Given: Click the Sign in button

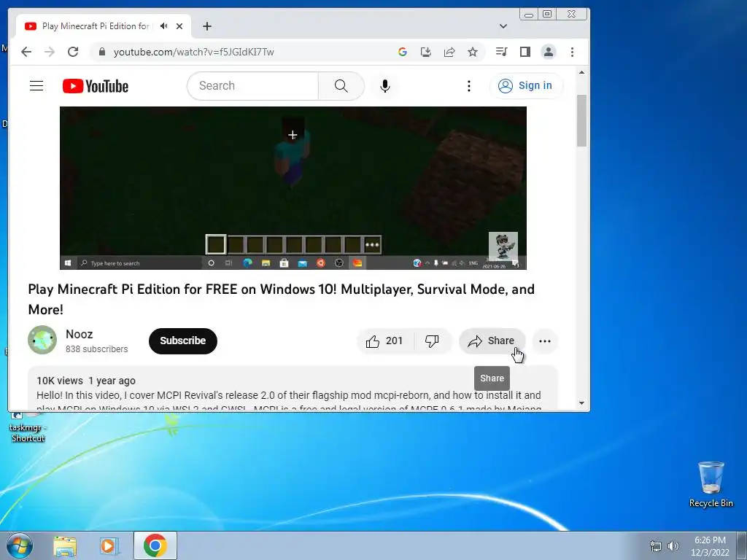Looking at the screenshot, I should (526, 86).
